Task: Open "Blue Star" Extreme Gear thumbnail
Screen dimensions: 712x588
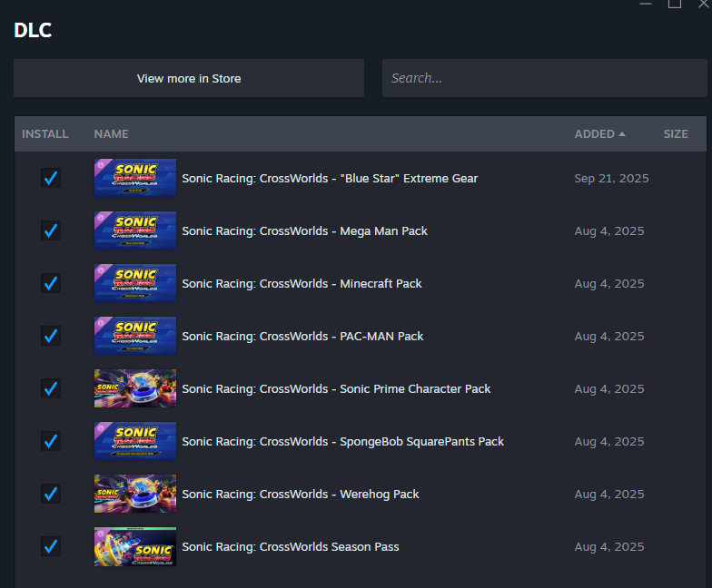Action: [135, 178]
